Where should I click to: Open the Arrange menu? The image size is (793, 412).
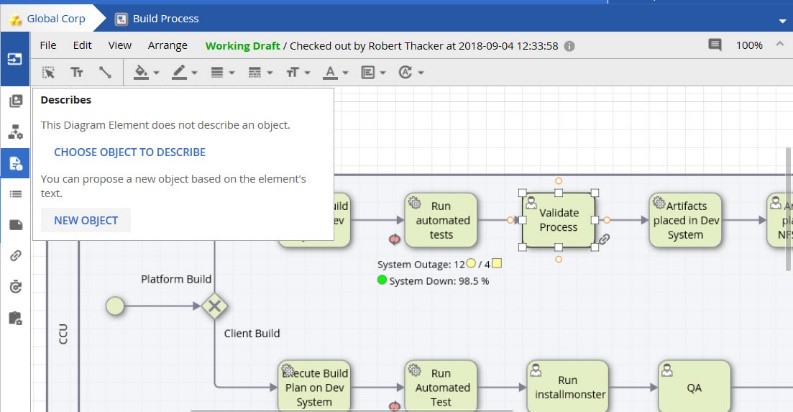pos(167,45)
